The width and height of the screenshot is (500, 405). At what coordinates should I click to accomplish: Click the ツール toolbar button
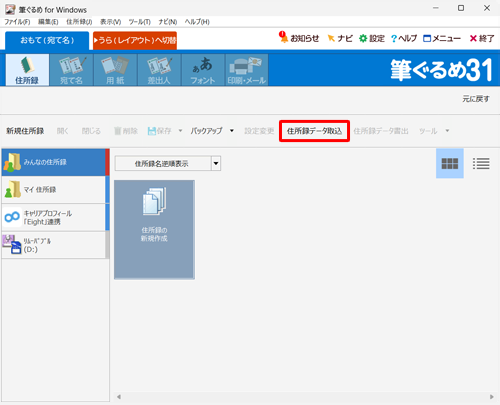click(x=428, y=131)
